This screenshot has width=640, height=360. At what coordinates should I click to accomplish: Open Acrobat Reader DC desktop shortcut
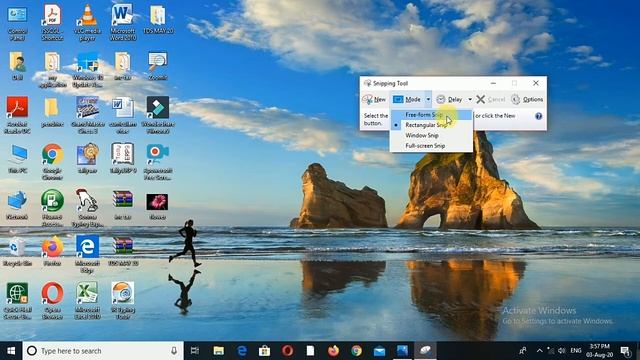[x=17, y=116]
